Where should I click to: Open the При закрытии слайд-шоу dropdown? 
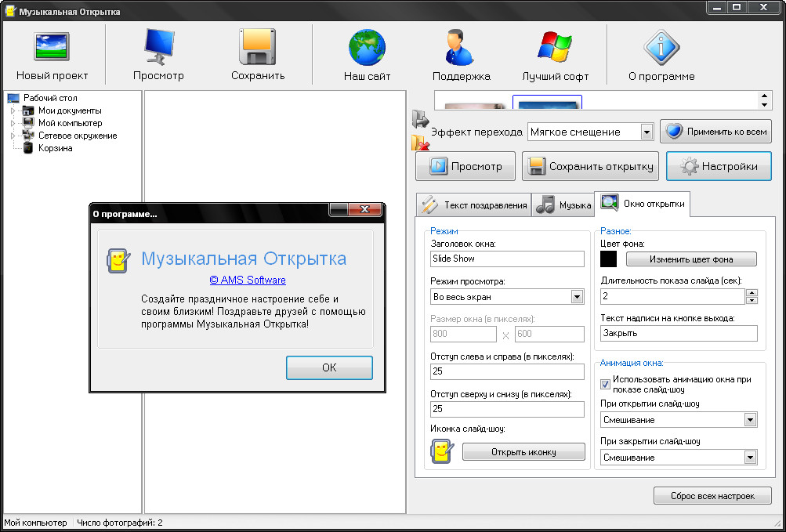click(x=679, y=458)
